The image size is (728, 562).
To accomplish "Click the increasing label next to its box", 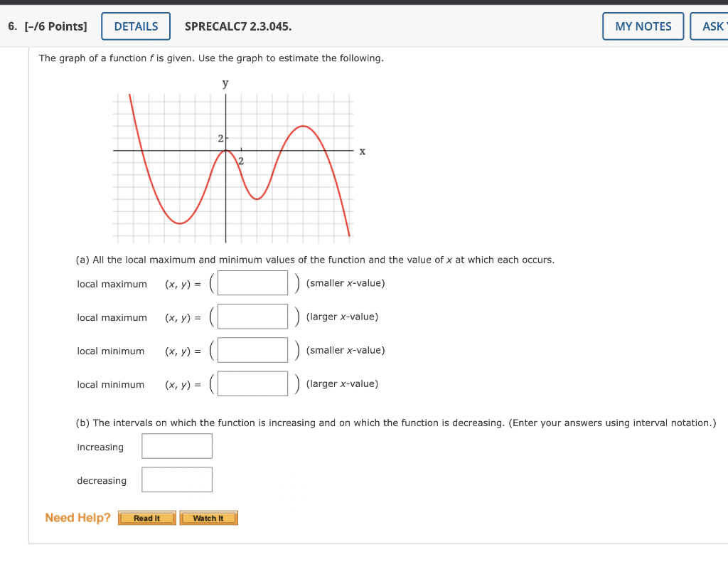I will 100,447.
